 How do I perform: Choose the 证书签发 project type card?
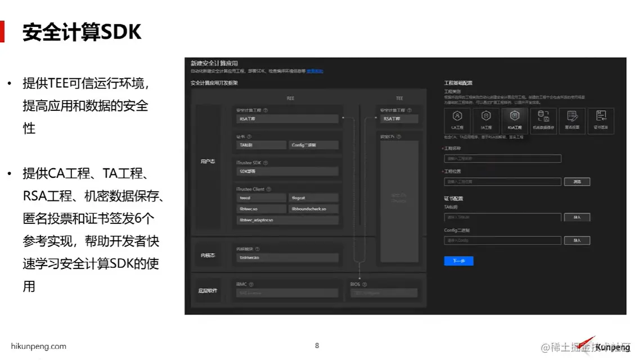pyautogui.click(x=601, y=120)
